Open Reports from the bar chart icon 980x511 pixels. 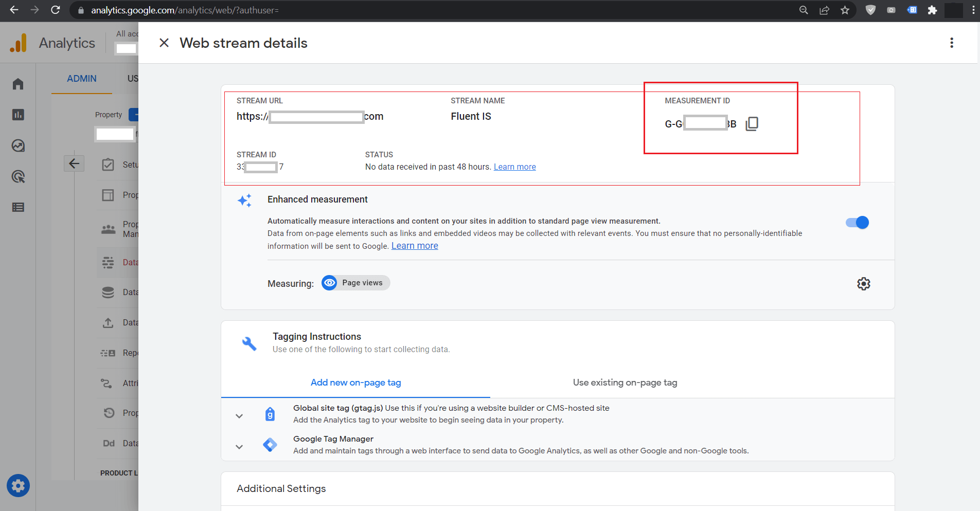pyautogui.click(x=18, y=115)
